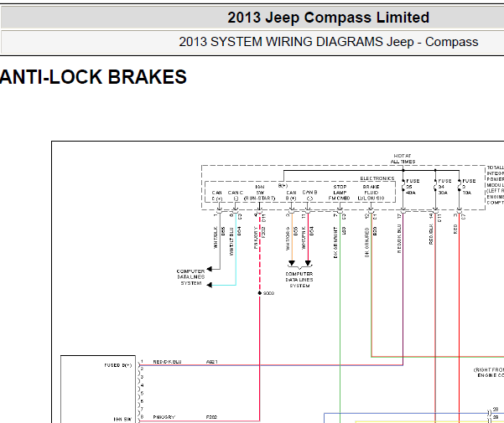Viewport: 504px width, 423px height.
Task: Click the 'TOTALLY INTEGRATED POWER MODULE' label at right edge
Action: [496, 185]
